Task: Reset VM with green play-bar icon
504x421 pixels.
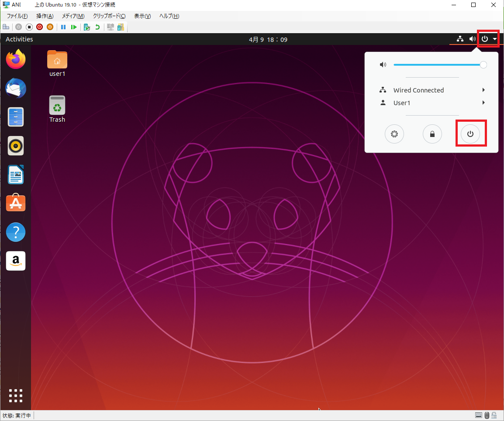Action: tap(74, 27)
